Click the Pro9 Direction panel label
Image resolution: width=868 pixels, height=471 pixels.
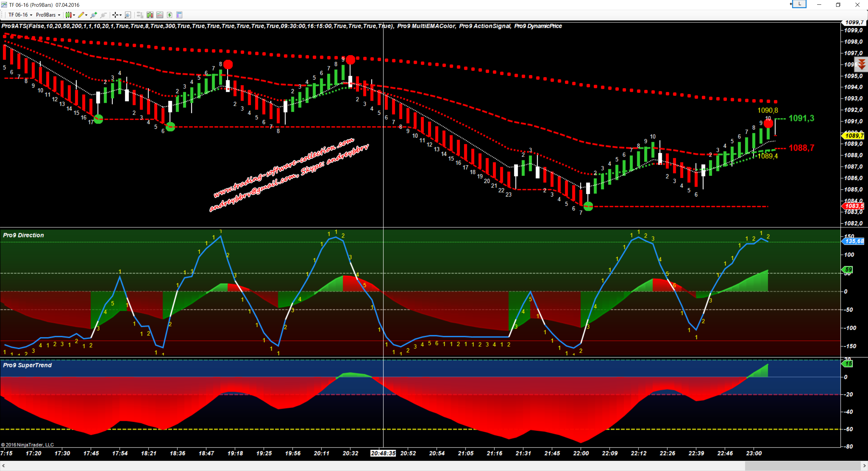tap(23, 235)
